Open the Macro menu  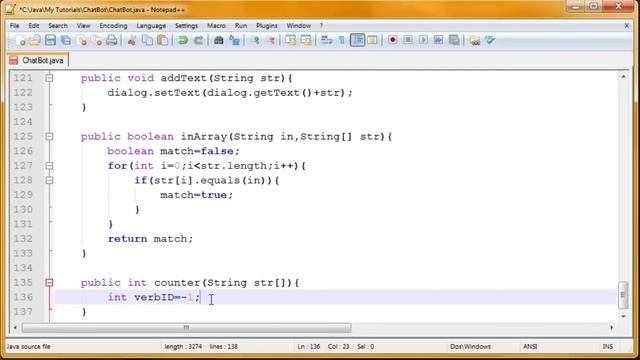(216, 26)
